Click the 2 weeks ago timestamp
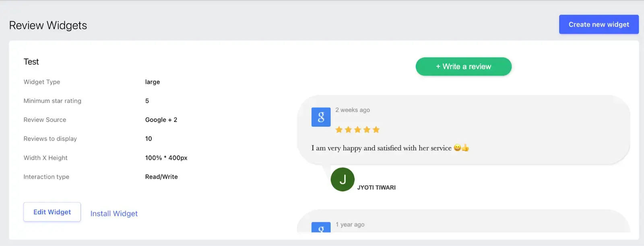Image resolution: width=644 pixels, height=246 pixels. point(353,110)
